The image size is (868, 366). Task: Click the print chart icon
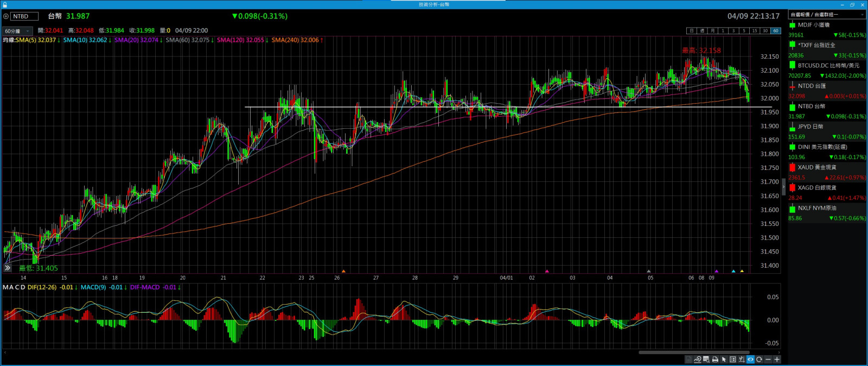[x=715, y=359]
